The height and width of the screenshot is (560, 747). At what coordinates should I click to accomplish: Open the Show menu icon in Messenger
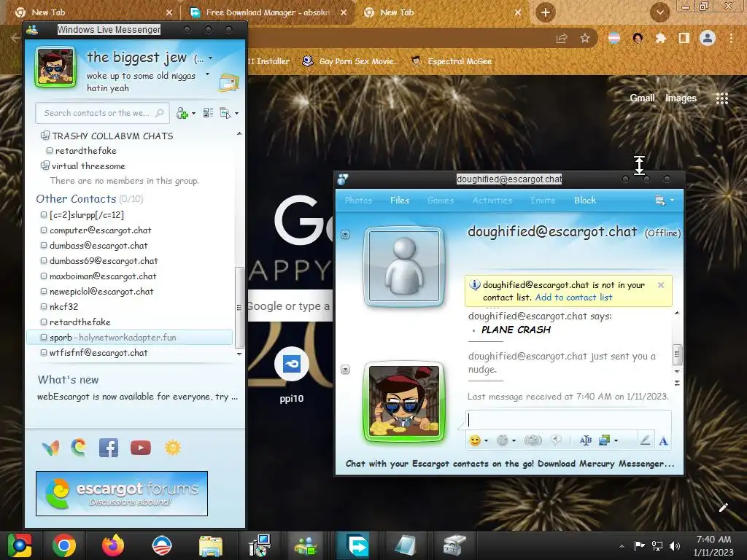[x=225, y=113]
